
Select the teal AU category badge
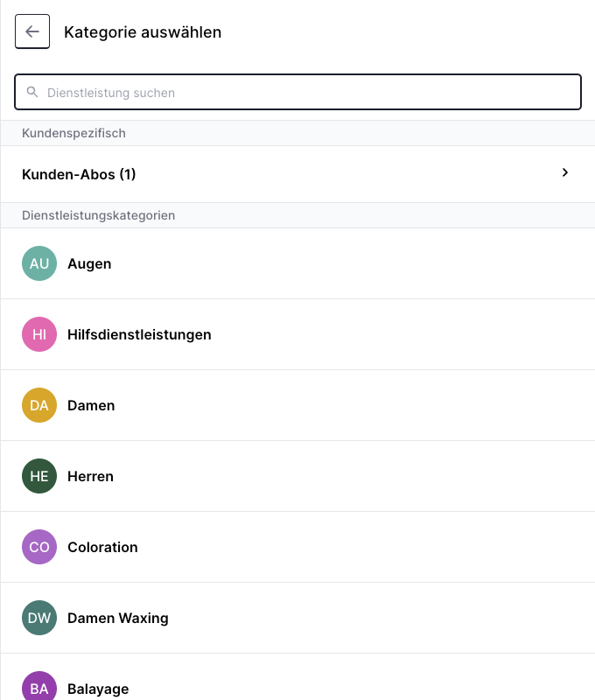click(x=39, y=263)
